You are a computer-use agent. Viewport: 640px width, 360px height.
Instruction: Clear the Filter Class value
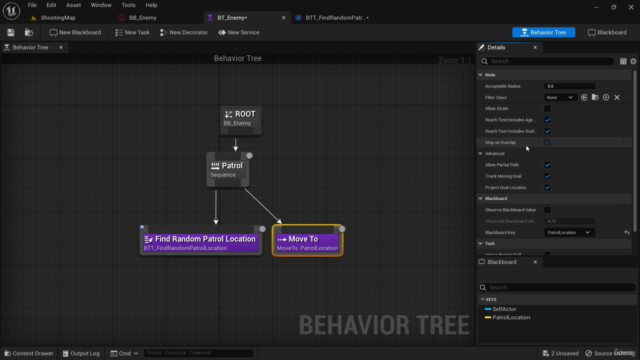(x=617, y=98)
